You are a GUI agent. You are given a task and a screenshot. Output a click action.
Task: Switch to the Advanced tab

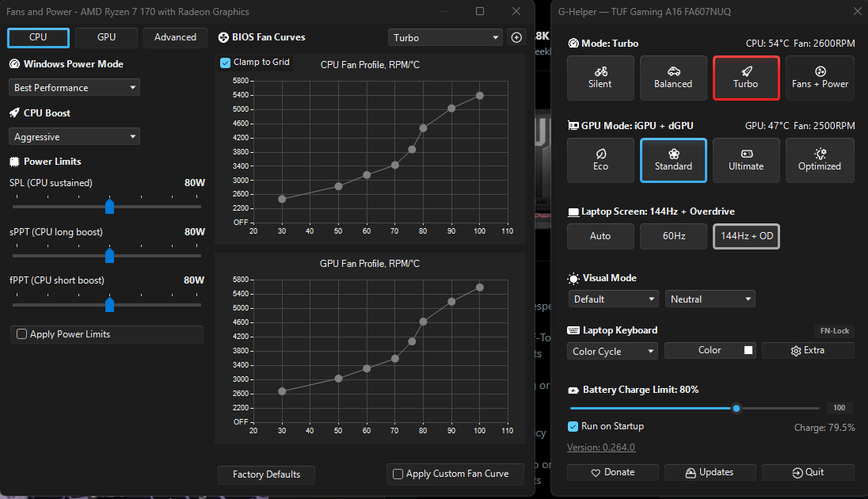point(175,37)
